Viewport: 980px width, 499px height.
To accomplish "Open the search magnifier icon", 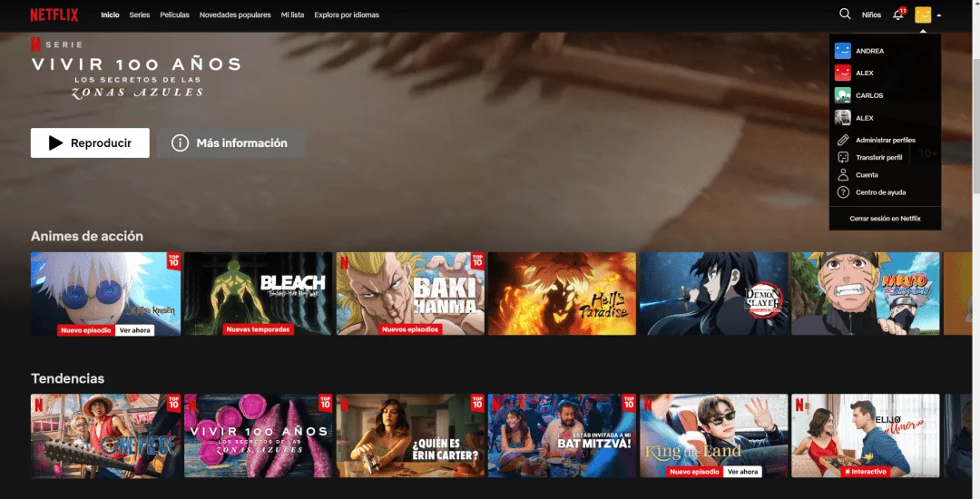I will (845, 14).
